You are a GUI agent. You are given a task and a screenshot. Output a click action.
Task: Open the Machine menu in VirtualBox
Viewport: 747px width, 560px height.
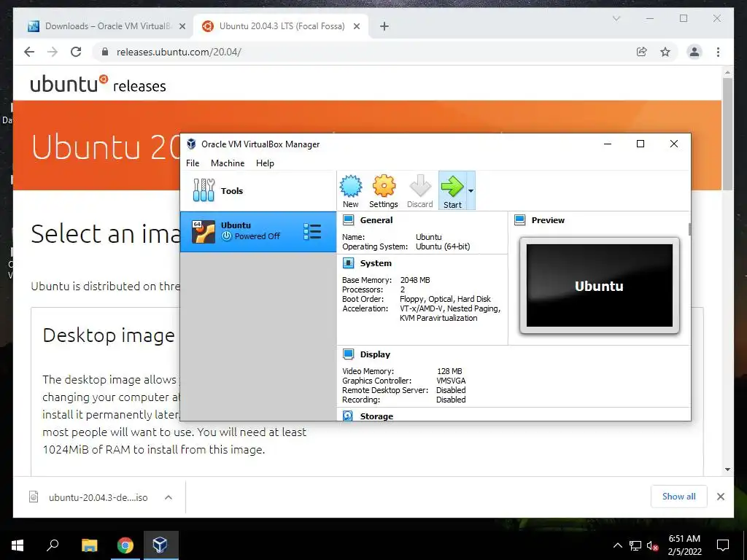(x=228, y=163)
